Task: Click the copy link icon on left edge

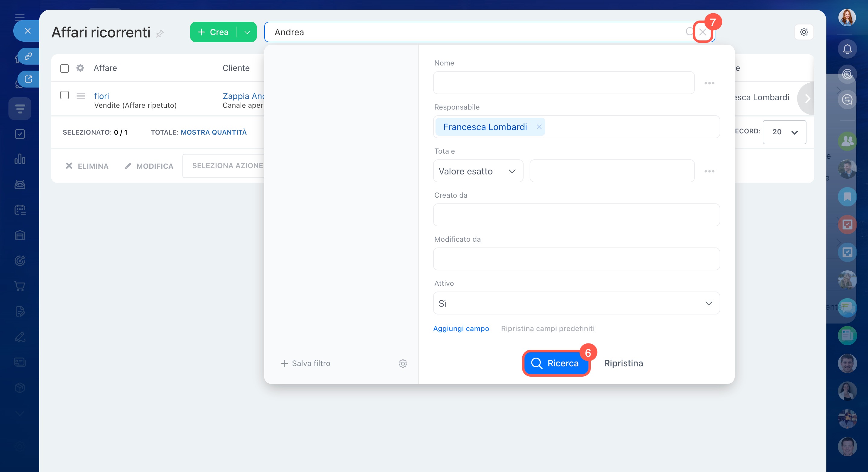Action: coord(28,56)
